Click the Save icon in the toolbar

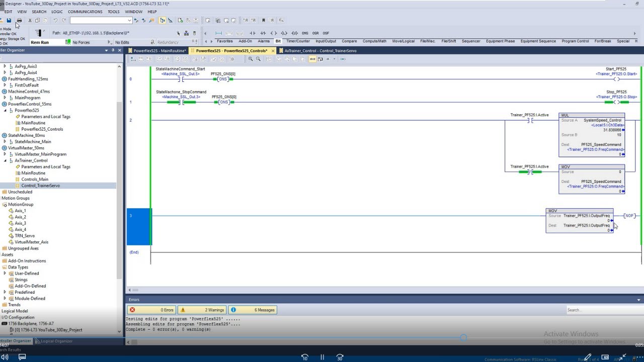click(9, 20)
